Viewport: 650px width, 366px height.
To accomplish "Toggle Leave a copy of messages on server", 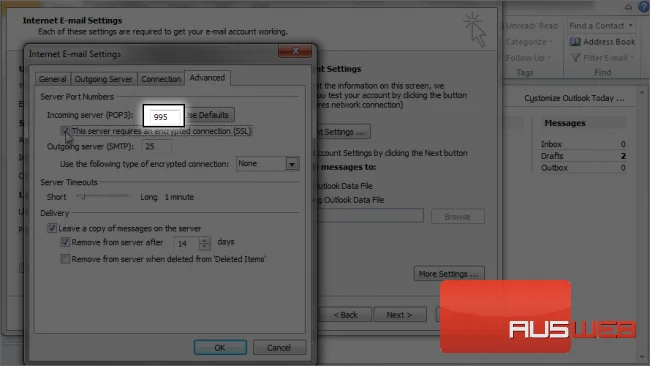I will pyautogui.click(x=52, y=228).
